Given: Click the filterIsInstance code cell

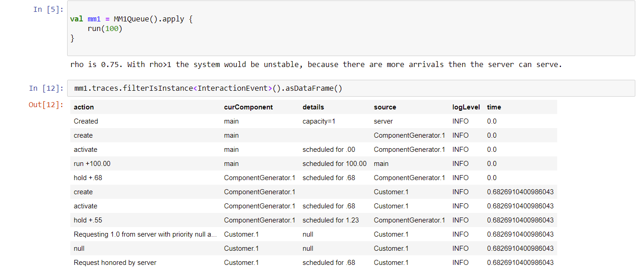Looking at the screenshot, I should [x=351, y=88].
